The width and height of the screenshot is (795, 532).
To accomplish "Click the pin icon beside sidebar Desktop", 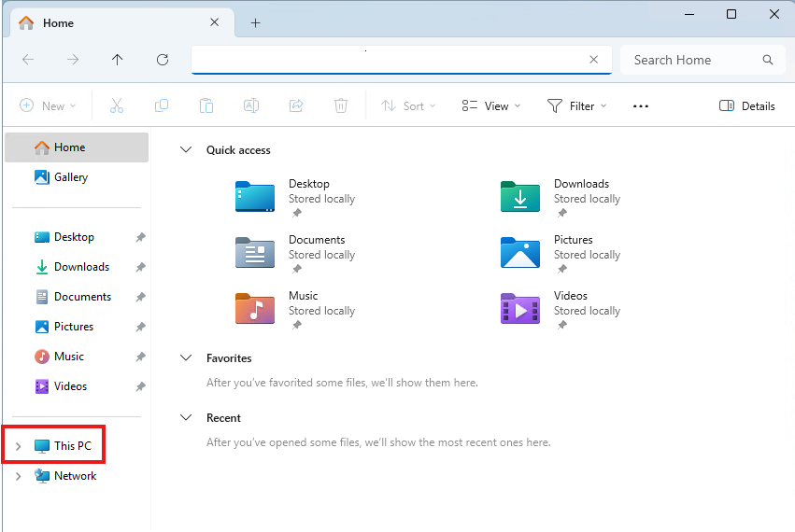I will (x=140, y=237).
